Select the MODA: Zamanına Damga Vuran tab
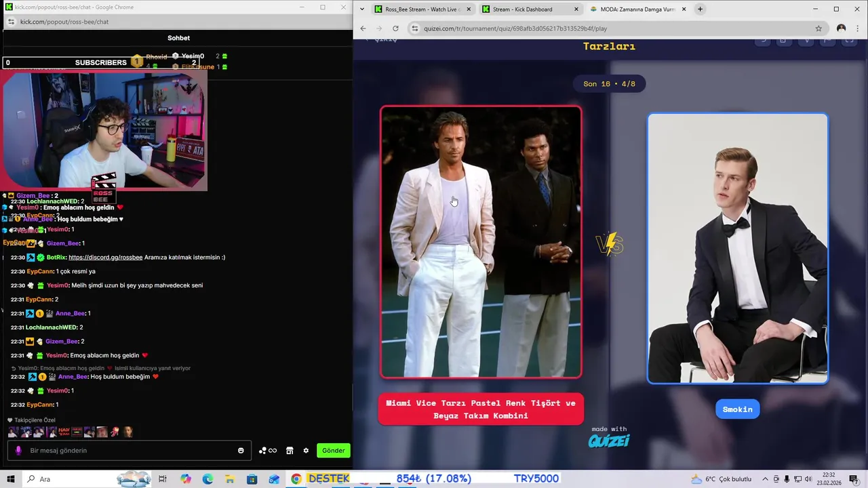This screenshot has width=868, height=488. pos(637,9)
